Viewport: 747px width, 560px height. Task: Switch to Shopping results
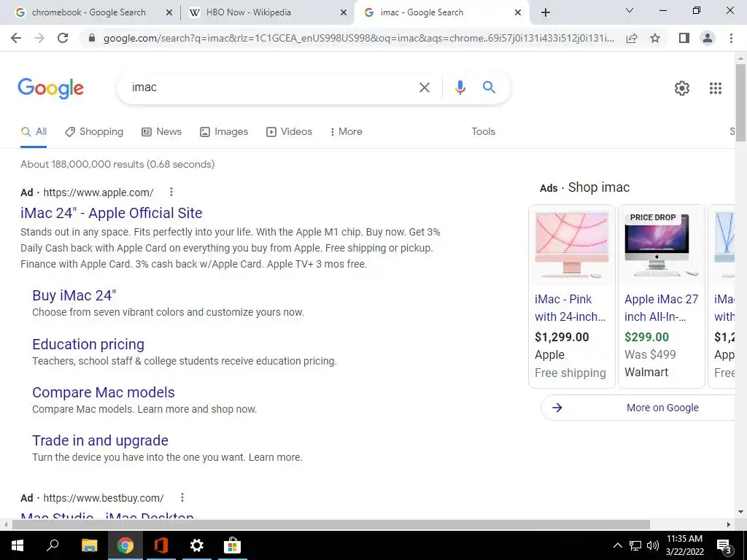[94, 132]
